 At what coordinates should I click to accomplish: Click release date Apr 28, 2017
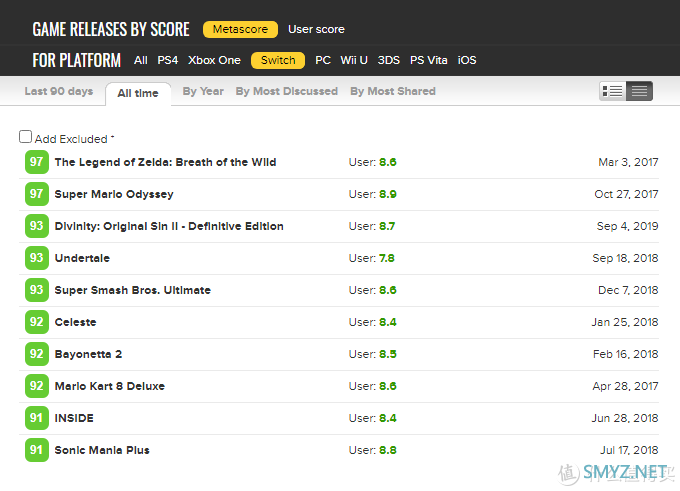625,386
